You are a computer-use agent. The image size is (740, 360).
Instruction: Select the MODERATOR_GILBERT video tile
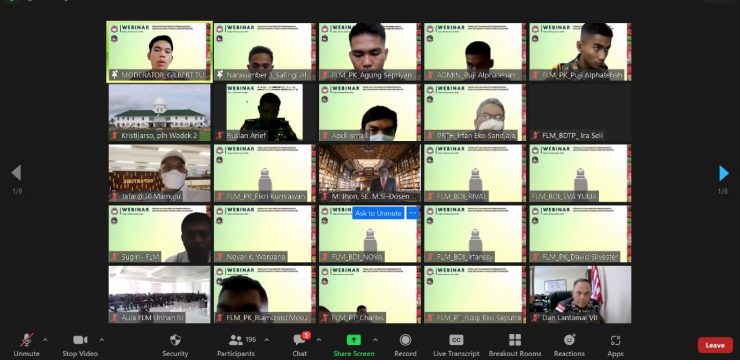point(160,52)
